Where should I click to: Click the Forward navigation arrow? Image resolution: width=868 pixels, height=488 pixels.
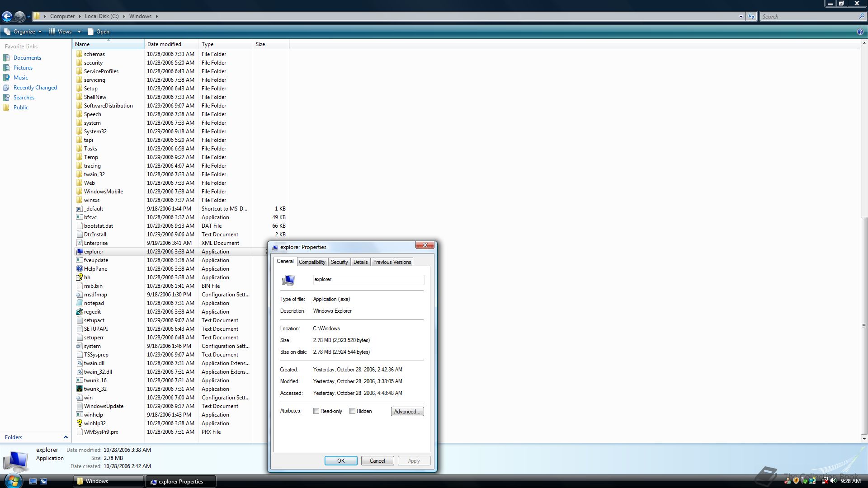(19, 17)
